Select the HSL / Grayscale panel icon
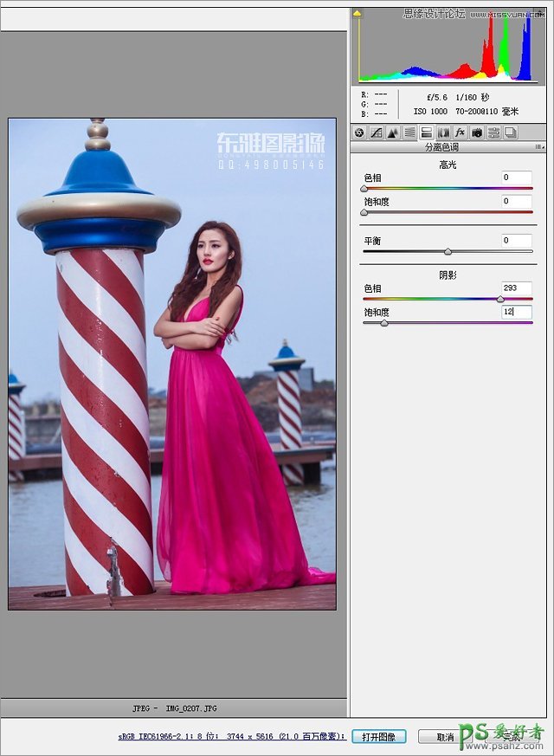 [409, 132]
